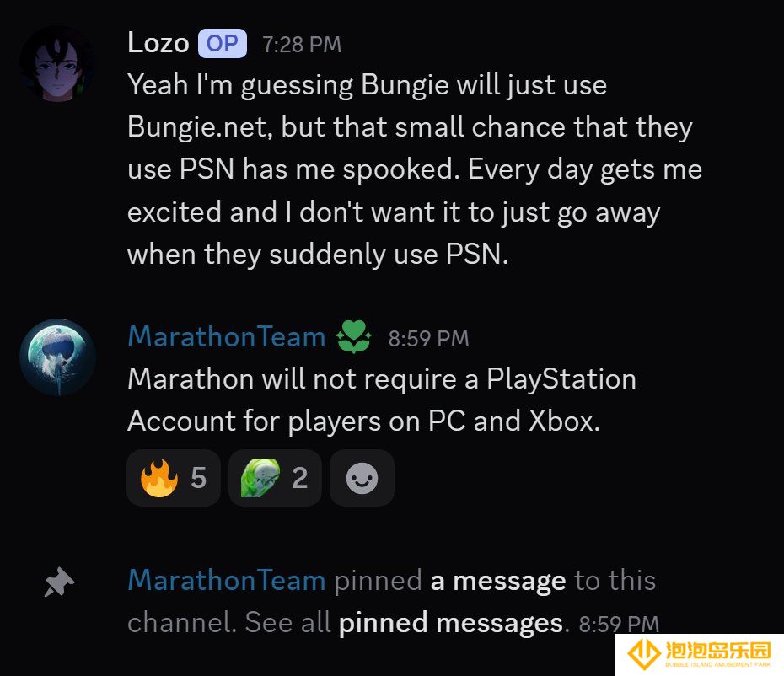This screenshot has width=784, height=676.
Task: Click the OP badge next to Lozo
Action: (x=223, y=44)
